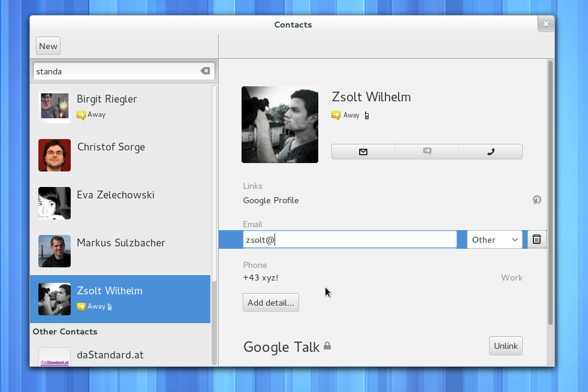Click the Work label beside the phone number
The width and height of the screenshot is (588, 392).
[x=511, y=278]
